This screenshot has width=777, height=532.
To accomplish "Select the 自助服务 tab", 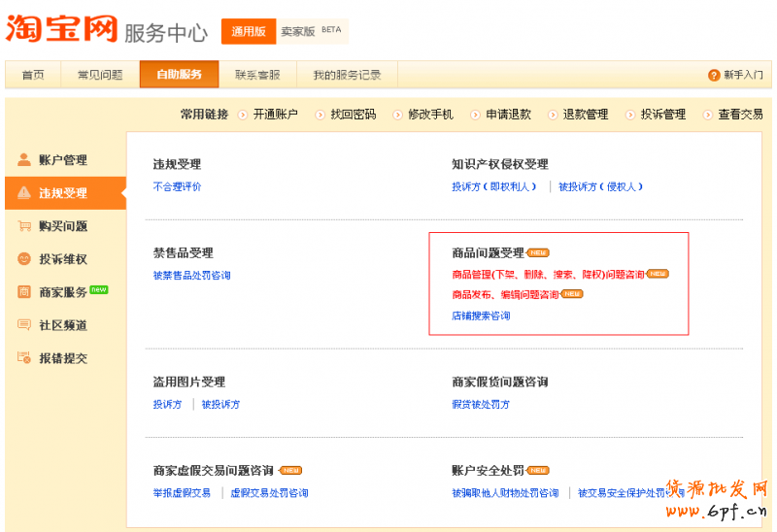I will pos(179,75).
